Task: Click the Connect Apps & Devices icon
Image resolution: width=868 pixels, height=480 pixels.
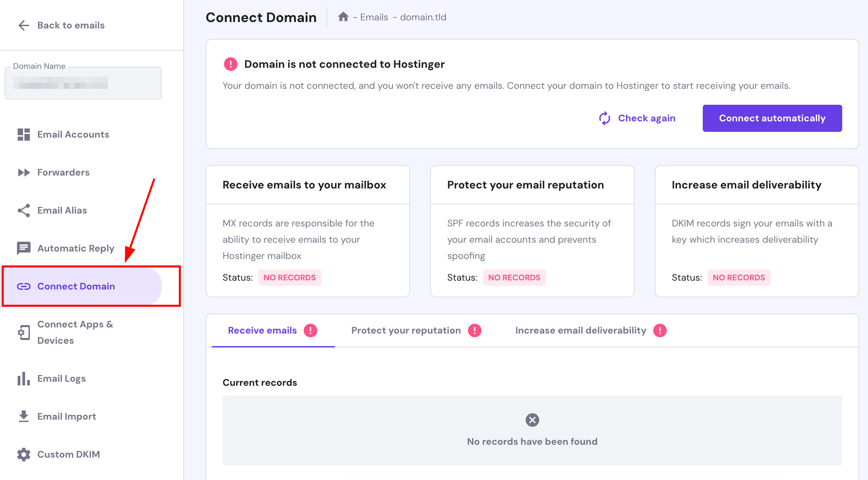Action: tap(23, 333)
